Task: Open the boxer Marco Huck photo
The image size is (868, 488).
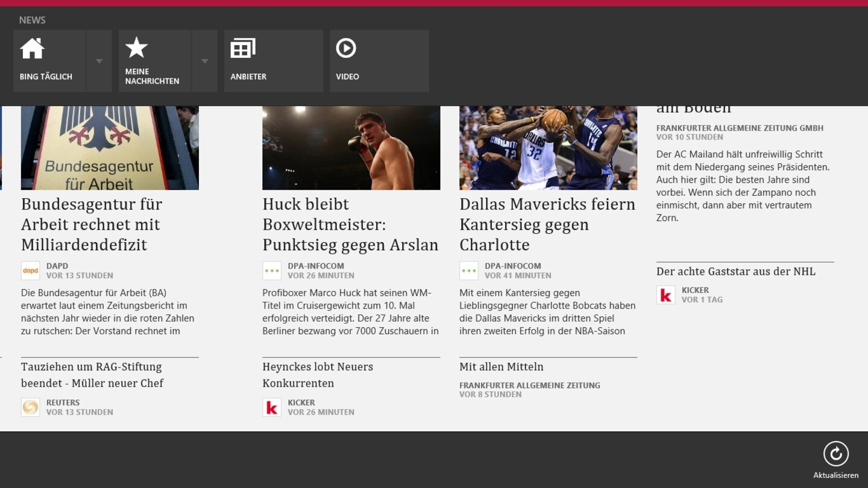Action: 351,148
